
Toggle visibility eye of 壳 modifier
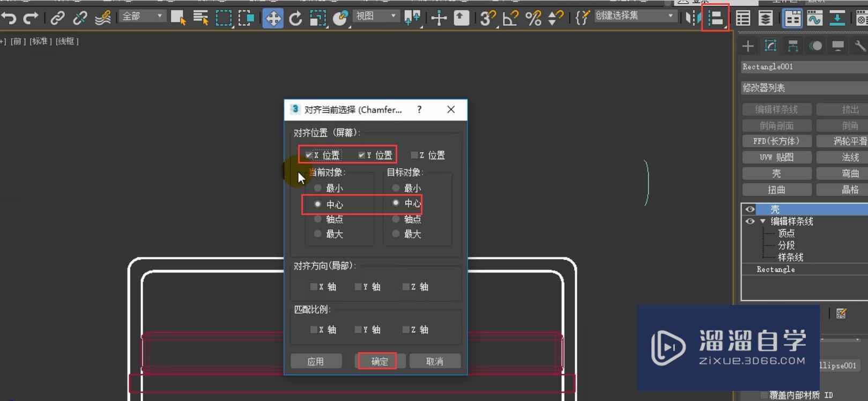[x=750, y=210]
